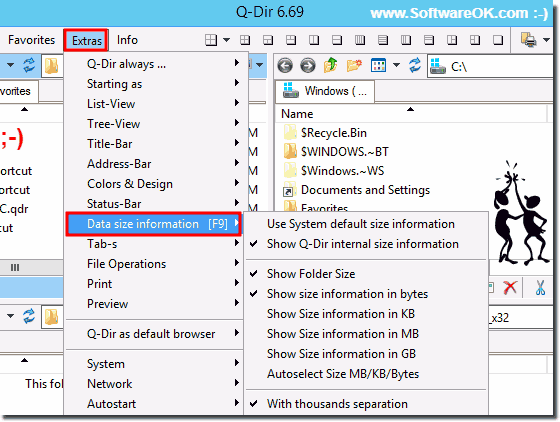Toggle Show size information in bytes

(x=348, y=294)
